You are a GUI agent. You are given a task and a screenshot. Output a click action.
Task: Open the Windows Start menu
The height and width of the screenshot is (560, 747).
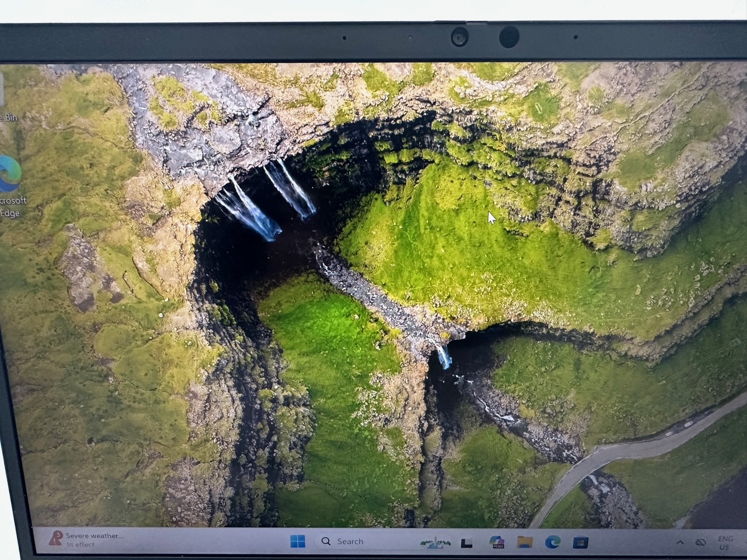point(298,541)
